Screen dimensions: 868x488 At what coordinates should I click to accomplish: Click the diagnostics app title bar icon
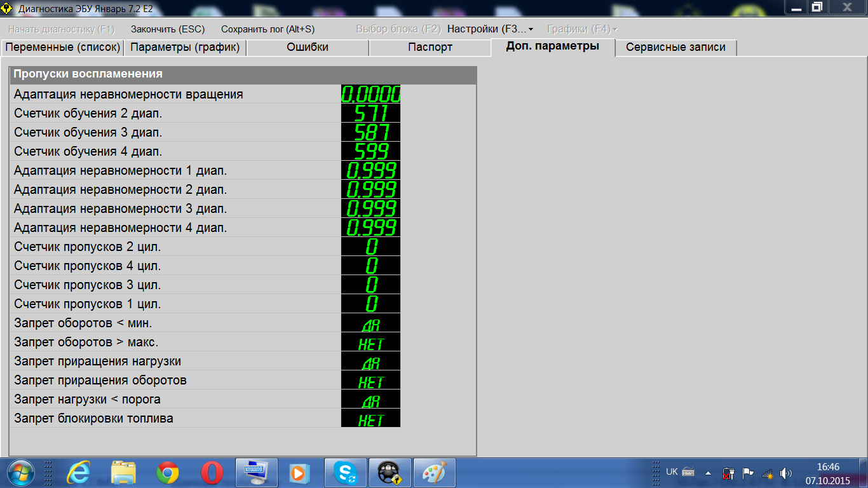8,9
